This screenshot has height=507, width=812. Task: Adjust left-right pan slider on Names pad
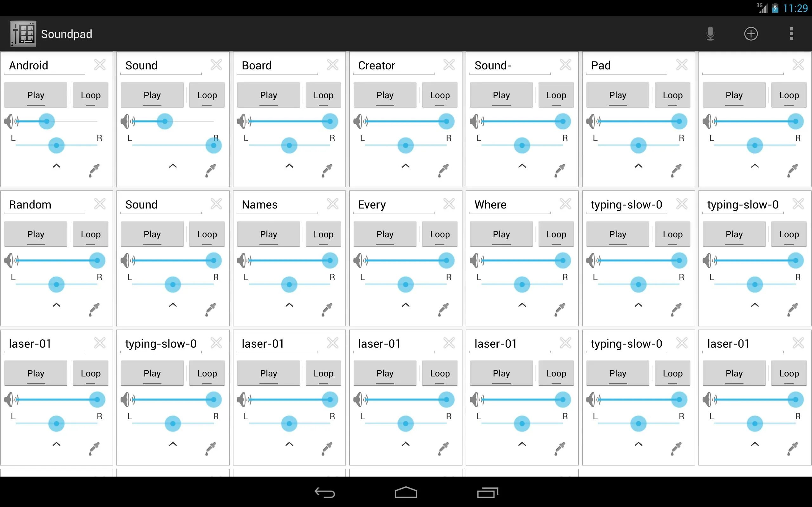(289, 285)
